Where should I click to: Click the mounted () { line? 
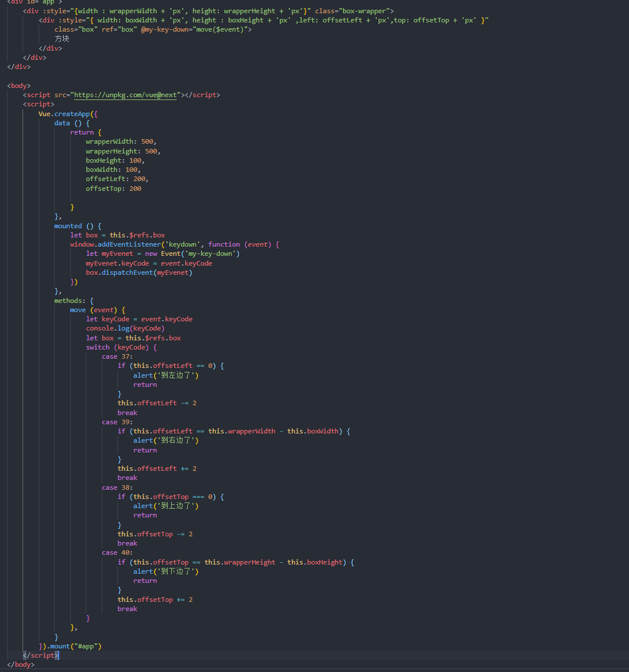click(x=78, y=226)
